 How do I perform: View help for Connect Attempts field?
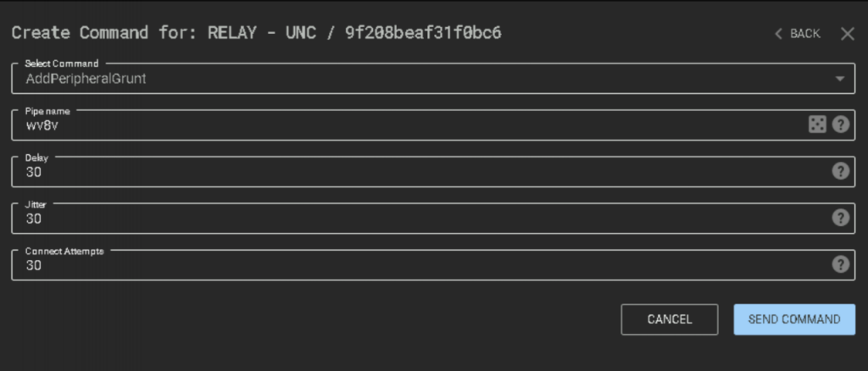(840, 264)
